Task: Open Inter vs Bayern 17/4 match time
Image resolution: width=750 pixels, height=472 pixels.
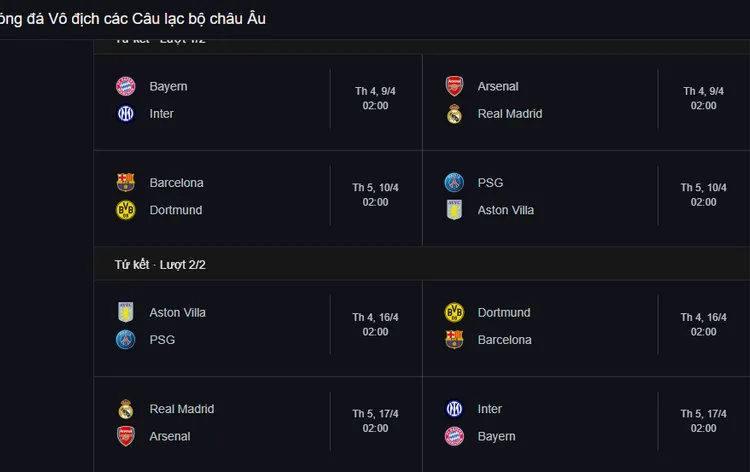Action: pyautogui.click(x=703, y=421)
